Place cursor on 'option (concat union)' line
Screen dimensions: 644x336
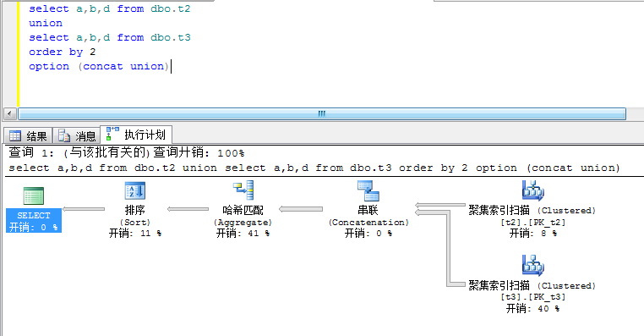99,66
